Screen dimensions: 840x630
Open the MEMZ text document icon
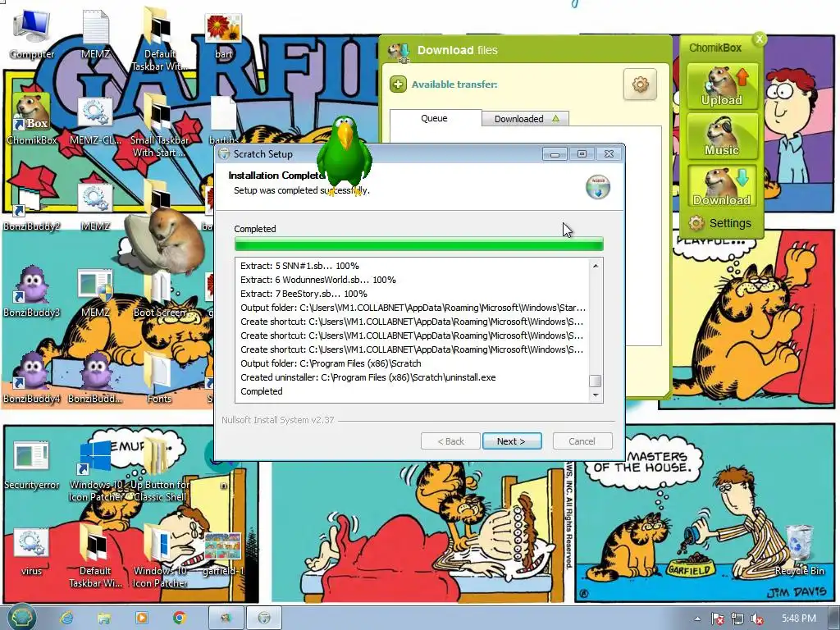pyautogui.click(x=95, y=33)
